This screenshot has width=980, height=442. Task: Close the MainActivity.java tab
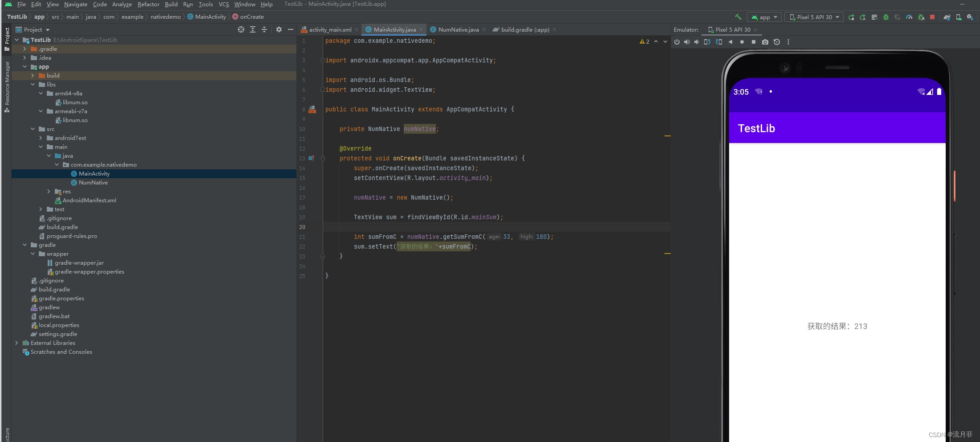coord(421,30)
